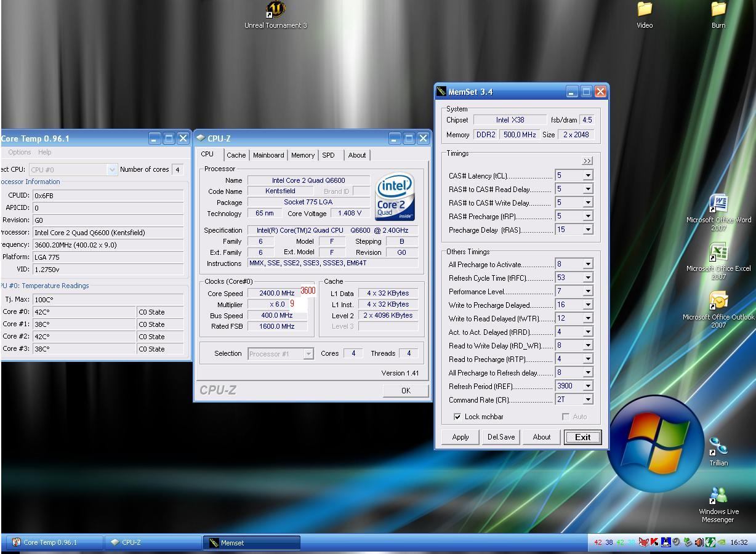This screenshot has width=756, height=554.
Task: Click the Core Voltage 1.408 V field
Action: point(350,213)
